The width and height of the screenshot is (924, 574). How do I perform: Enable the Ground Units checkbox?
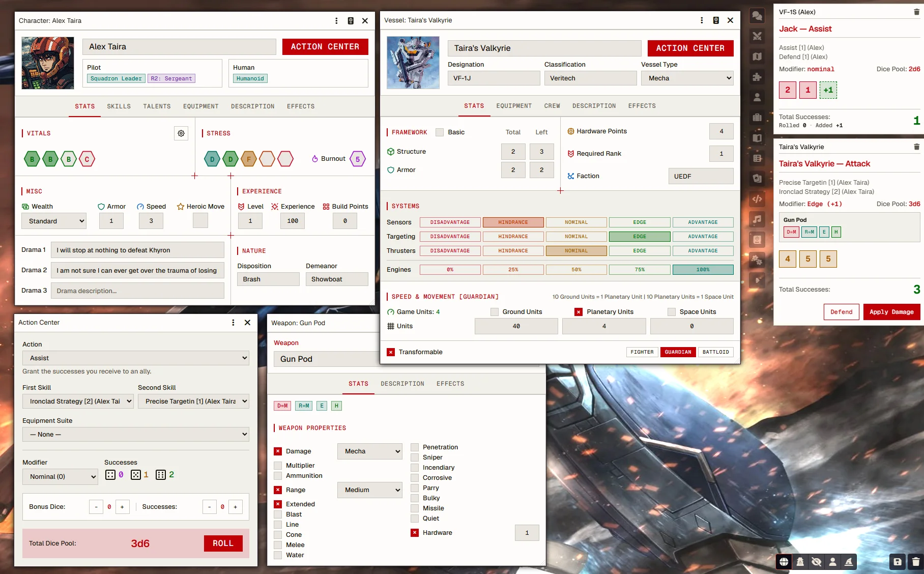pyautogui.click(x=495, y=312)
